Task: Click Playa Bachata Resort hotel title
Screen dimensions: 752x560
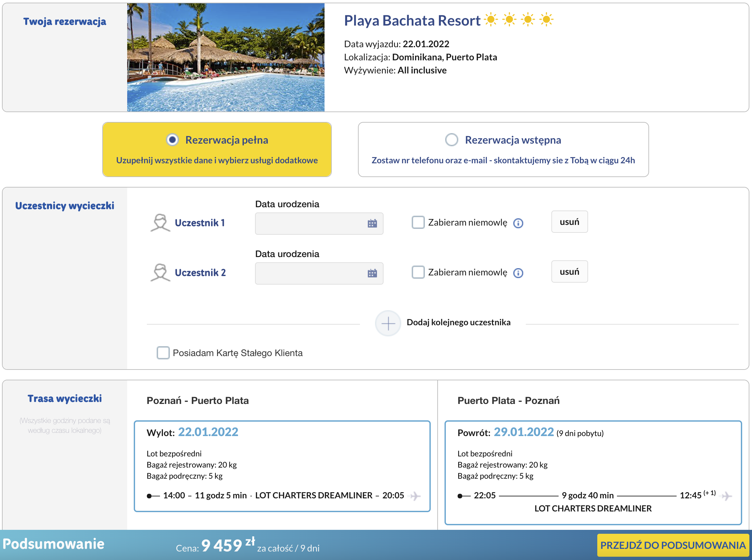Action: click(x=412, y=20)
